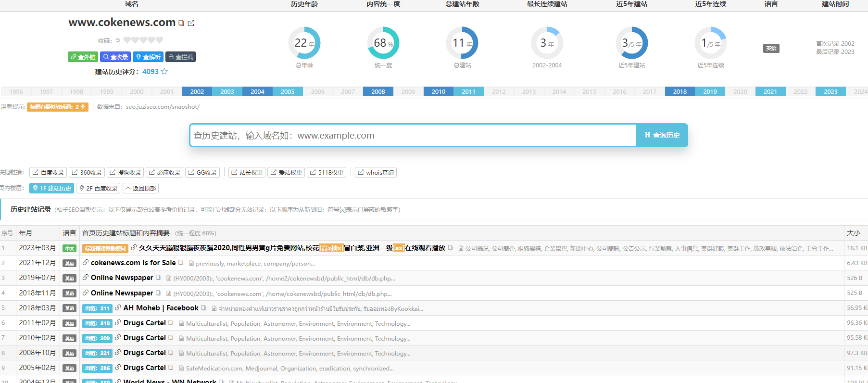Switch to the 1F 建站历史 section tab
Screen dimensions: 868x383
(52, 188)
